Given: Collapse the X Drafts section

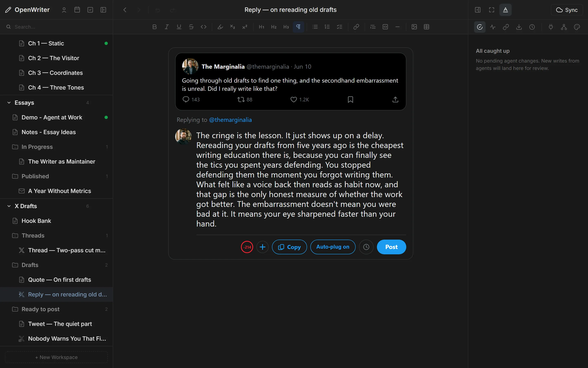Looking at the screenshot, I should (x=9, y=206).
